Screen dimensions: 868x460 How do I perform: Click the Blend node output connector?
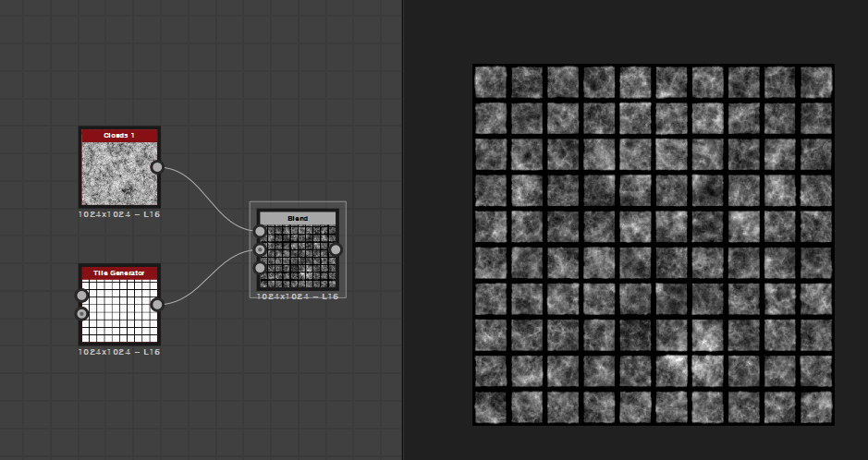[336, 250]
